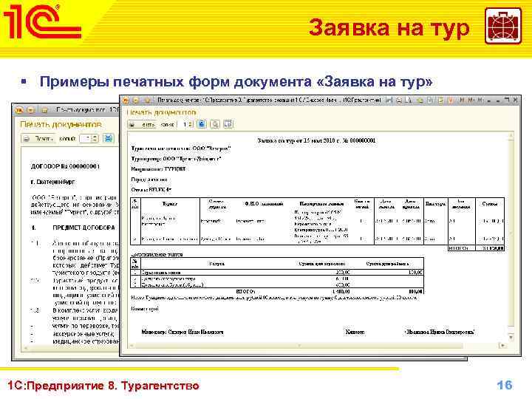The width and height of the screenshot is (532, 399).
Task: Open the dropdown arrow in back window title bar
Action: coord(30,110)
